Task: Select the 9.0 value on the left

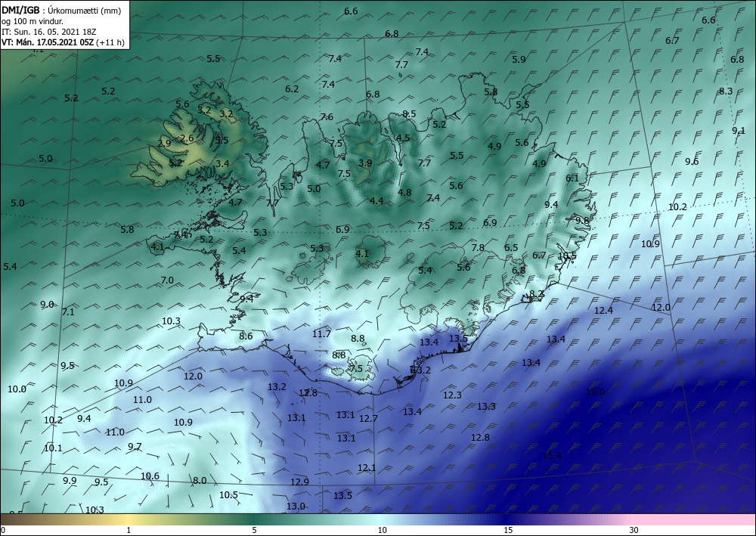Action: point(47,305)
